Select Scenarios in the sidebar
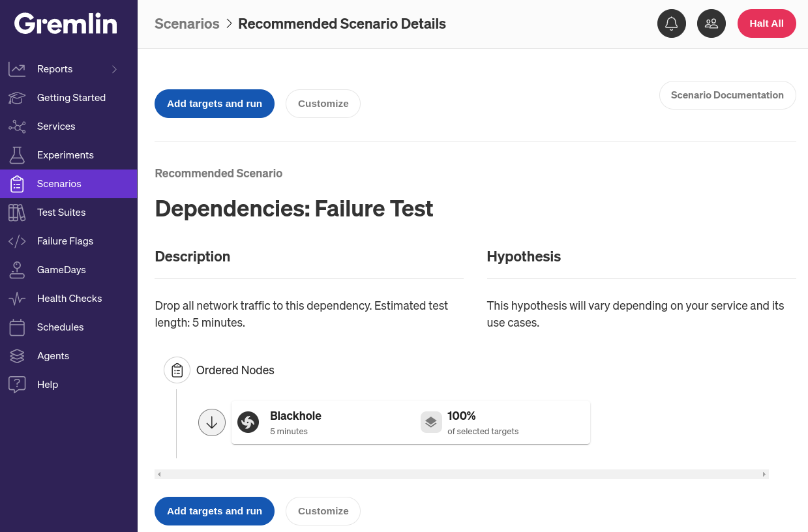808x532 pixels. tap(68, 184)
